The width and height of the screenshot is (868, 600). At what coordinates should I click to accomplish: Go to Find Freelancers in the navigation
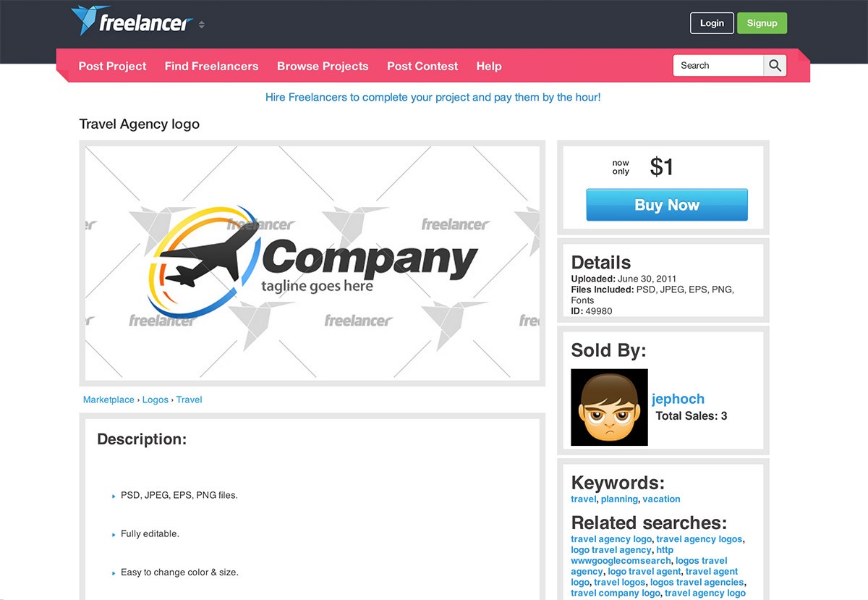pyautogui.click(x=211, y=66)
